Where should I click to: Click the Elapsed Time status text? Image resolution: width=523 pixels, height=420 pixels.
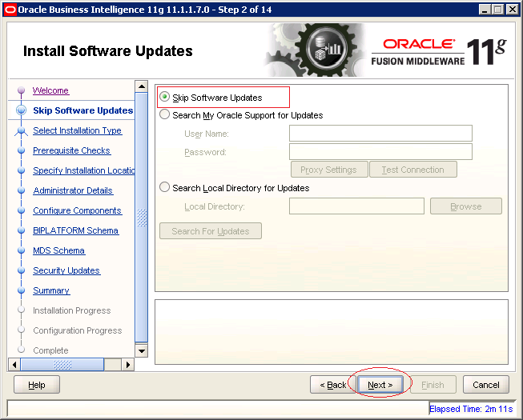click(x=471, y=409)
